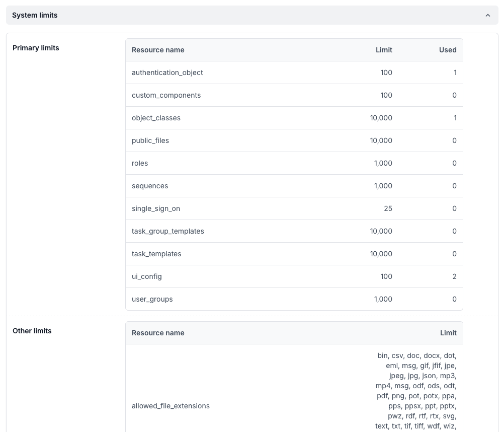The height and width of the screenshot is (432, 504).
Task: Click the task_templates resource name
Action: [x=156, y=254]
